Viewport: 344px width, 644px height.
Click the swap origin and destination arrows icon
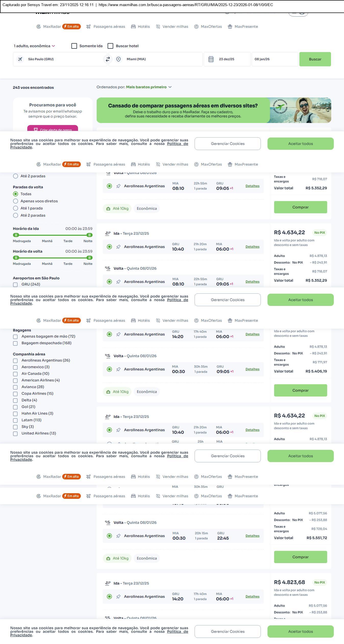coord(108,59)
